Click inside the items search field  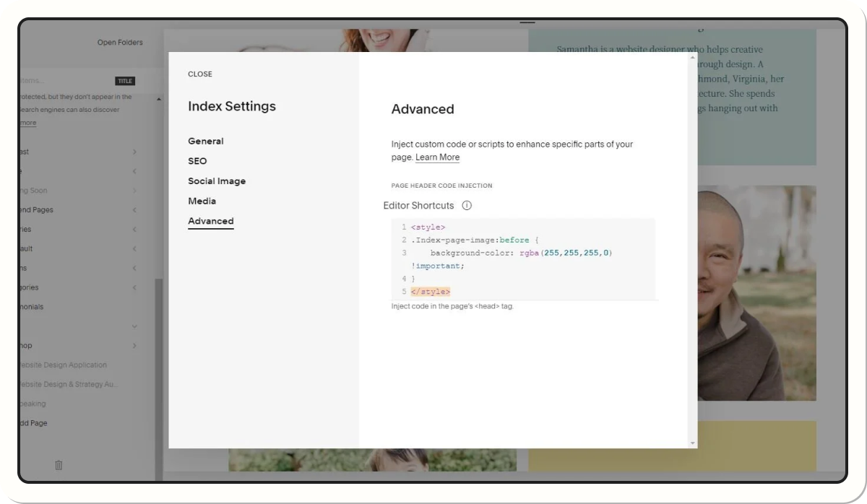click(x=43, y=80)
